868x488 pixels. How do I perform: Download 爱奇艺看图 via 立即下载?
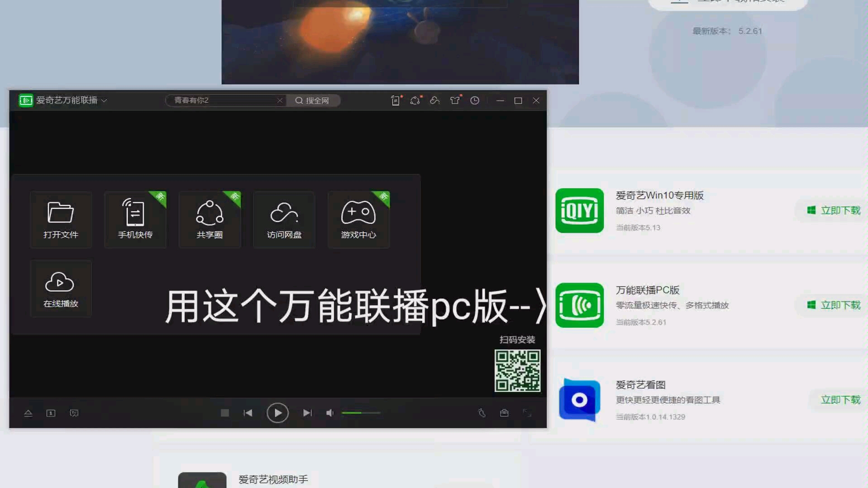(840, 400)
